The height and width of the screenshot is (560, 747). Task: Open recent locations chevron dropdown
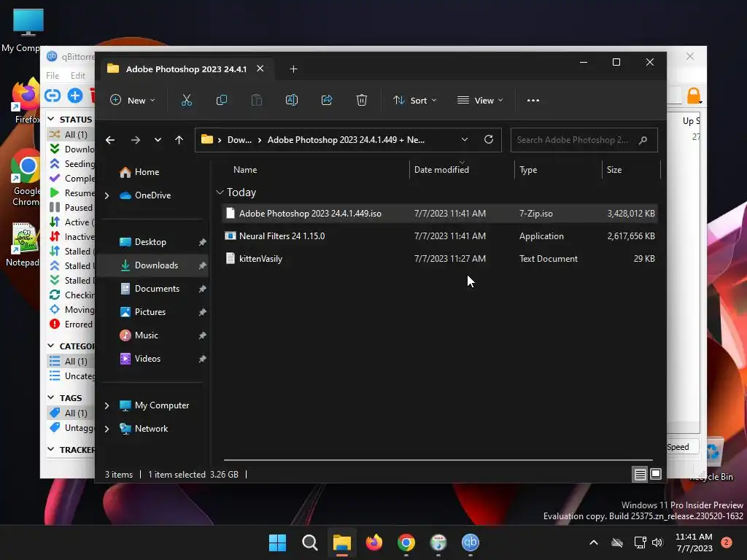(158, 140)
